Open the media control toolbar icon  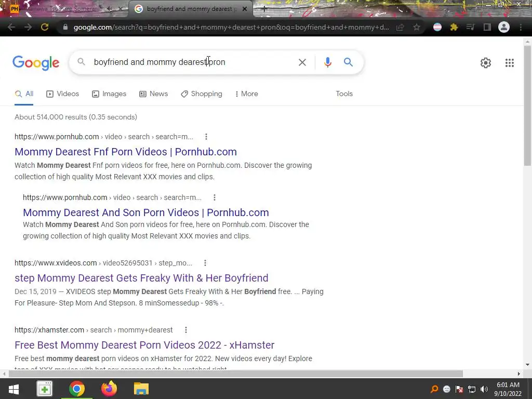coord(470,27)
